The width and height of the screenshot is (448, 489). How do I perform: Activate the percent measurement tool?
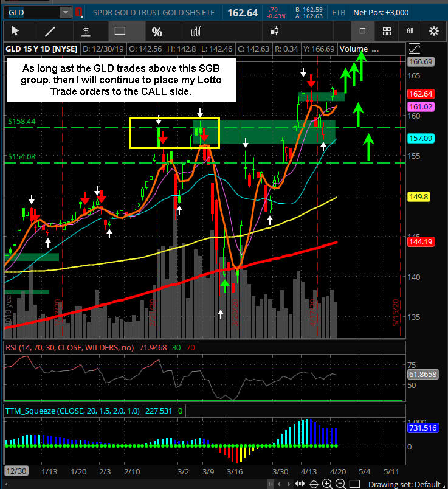pos(157,32)
